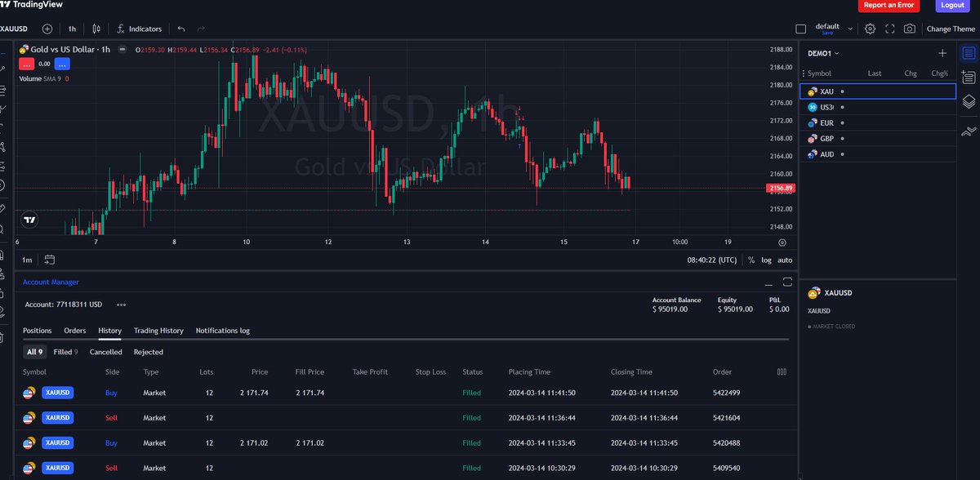Click the blue buy button on chart

(64, 64)
